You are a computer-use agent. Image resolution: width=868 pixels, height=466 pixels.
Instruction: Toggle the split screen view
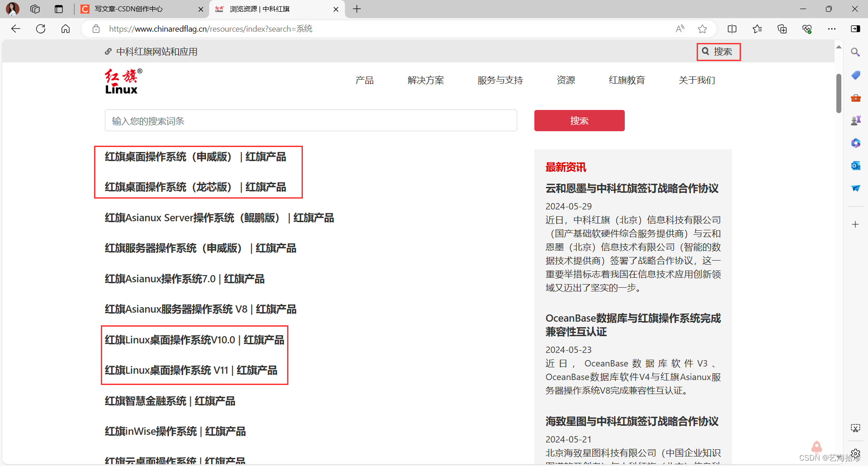[732, 29]
